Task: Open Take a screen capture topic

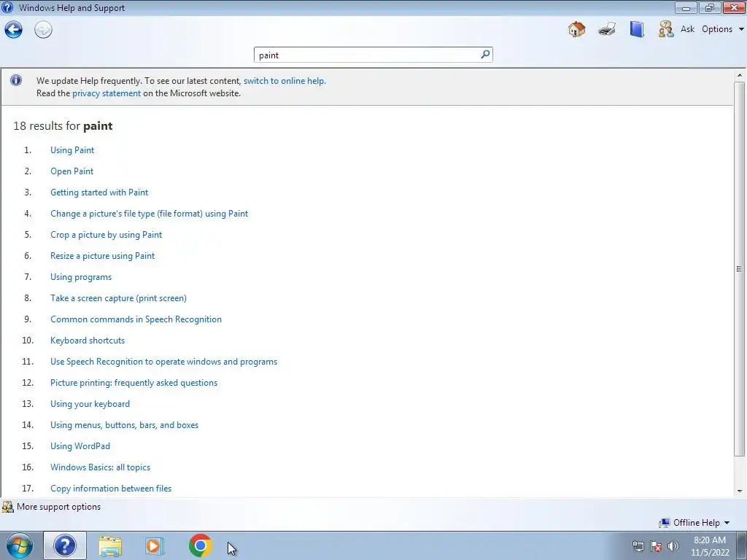Action: pyautogui.click(x=119, y=298)
